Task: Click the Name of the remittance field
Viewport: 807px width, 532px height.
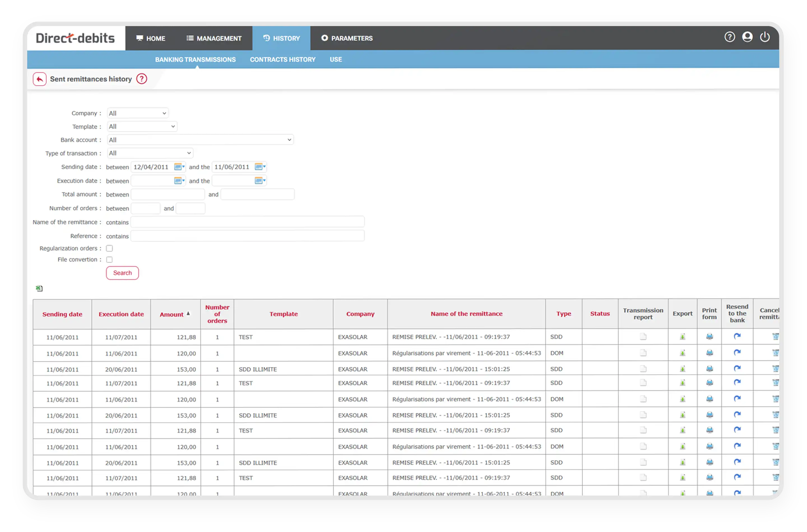Action: pyautogui.click(x=247, y=222)
